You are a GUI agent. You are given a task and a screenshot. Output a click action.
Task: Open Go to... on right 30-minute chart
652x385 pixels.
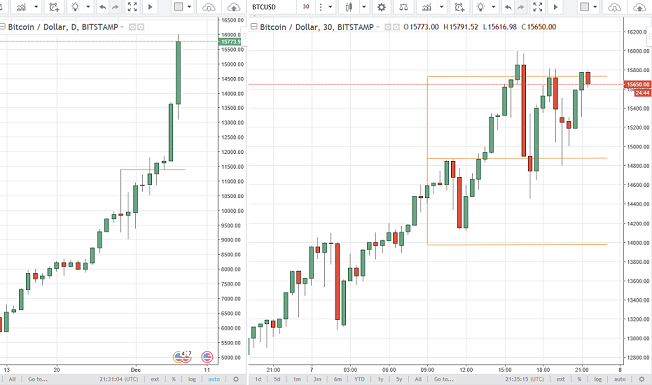tap(444, 379)
